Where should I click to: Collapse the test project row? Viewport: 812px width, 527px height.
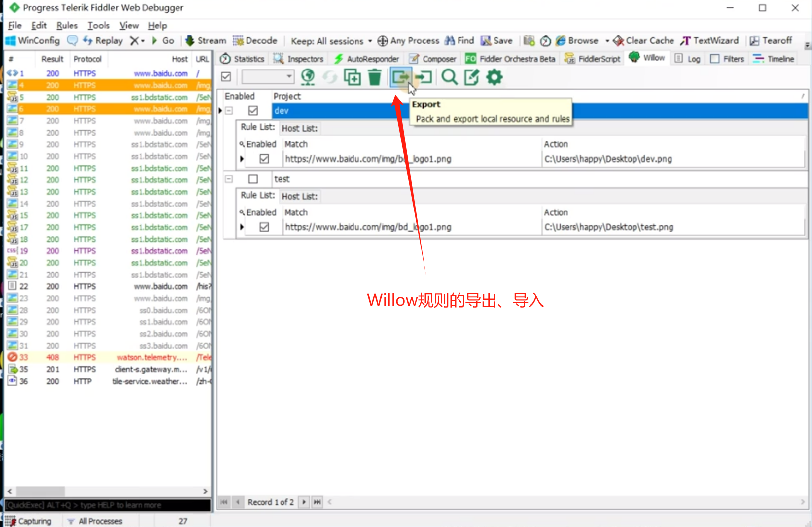pos(229,179)
